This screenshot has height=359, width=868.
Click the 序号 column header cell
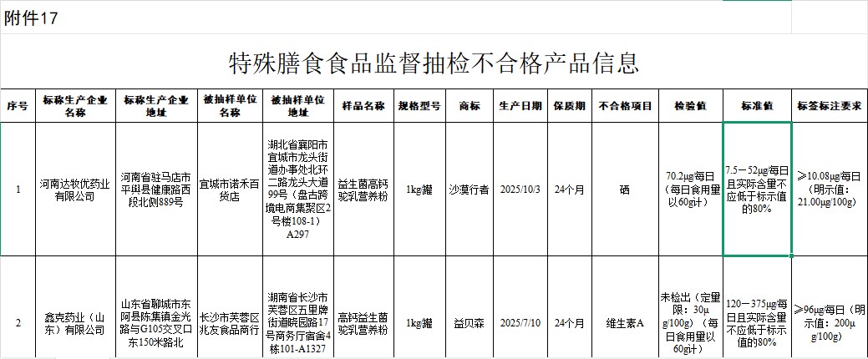pyautogui.click(x=18, y=106)
